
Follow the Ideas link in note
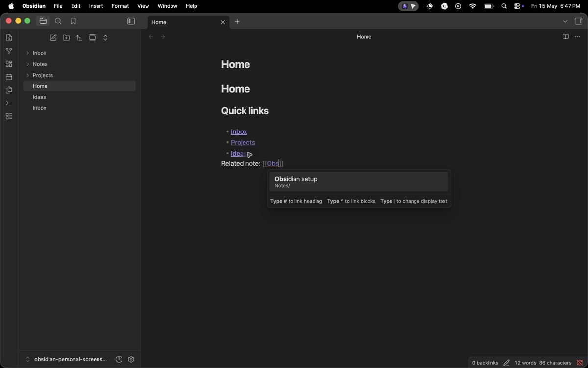tap(239, 153)
